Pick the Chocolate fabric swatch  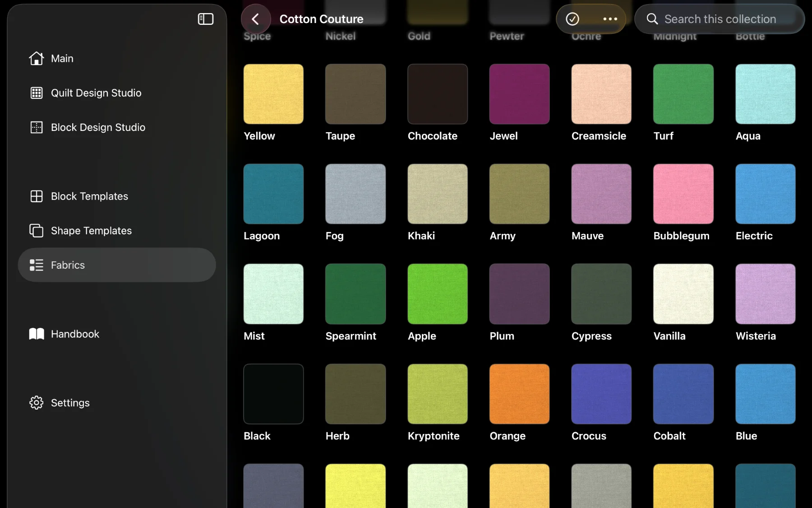pos(438,94)
